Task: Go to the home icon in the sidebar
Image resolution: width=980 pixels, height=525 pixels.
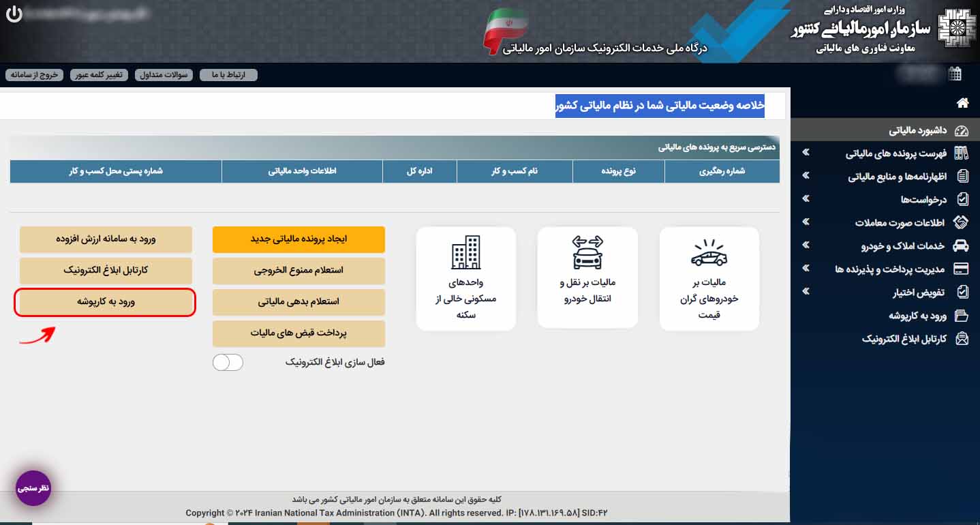Action: click(962, 103)
